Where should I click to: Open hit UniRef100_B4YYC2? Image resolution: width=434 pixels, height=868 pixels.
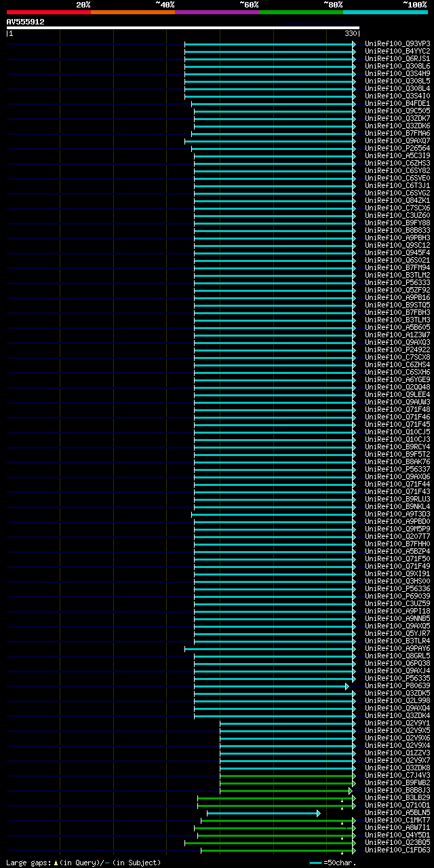click(397, 51)
